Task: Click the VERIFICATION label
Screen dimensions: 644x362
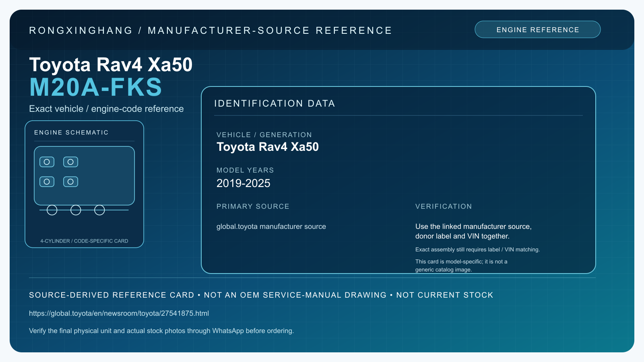Action: tap(444, 206)
